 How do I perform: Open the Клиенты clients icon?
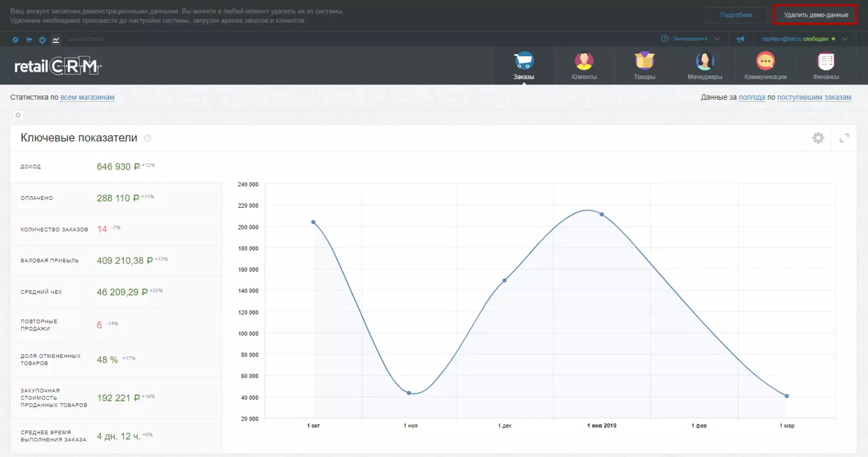[584, 61]
